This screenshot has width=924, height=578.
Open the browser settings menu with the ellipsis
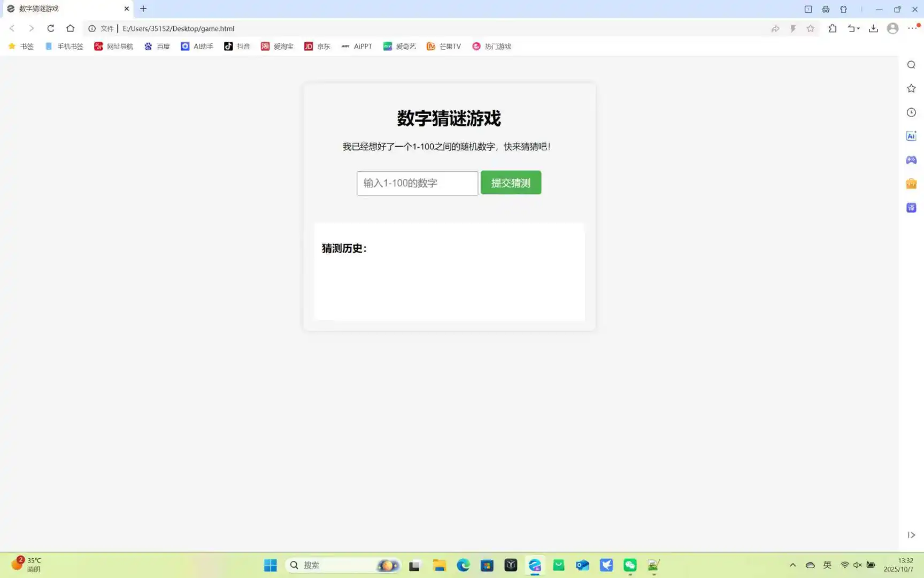point(912,28)
